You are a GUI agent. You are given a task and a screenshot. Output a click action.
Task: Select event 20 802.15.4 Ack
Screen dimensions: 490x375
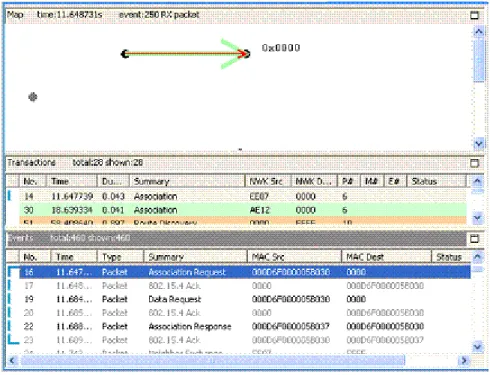click(245, 313)
